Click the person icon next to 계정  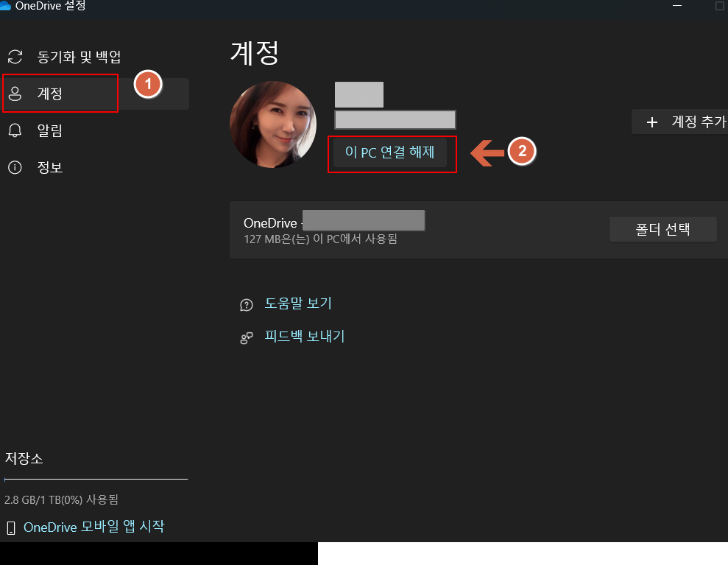pyautogui.click(x=15, y=93)
